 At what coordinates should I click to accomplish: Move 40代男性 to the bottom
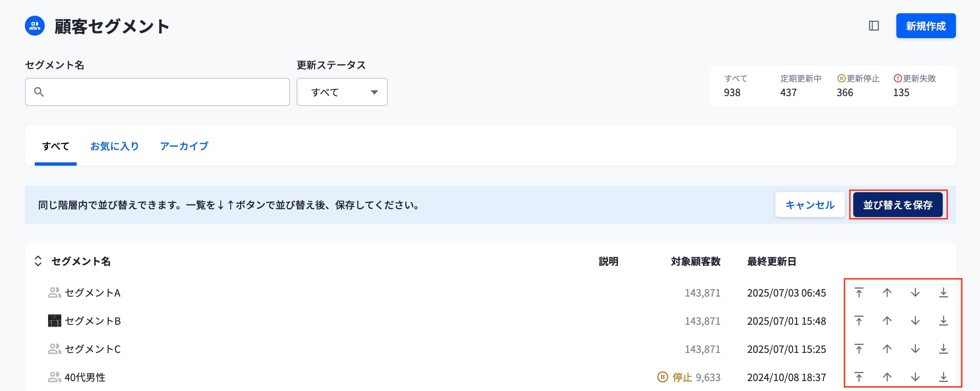[x=943, y=377]
